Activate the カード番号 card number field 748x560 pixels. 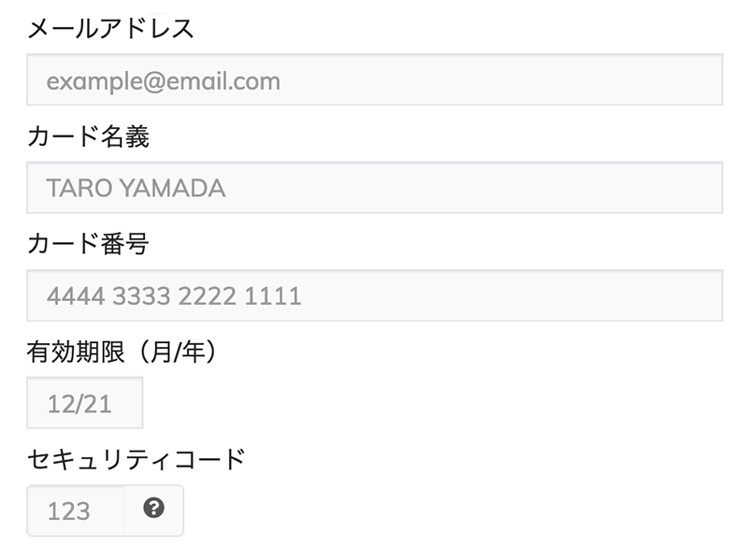coord(375,295)
